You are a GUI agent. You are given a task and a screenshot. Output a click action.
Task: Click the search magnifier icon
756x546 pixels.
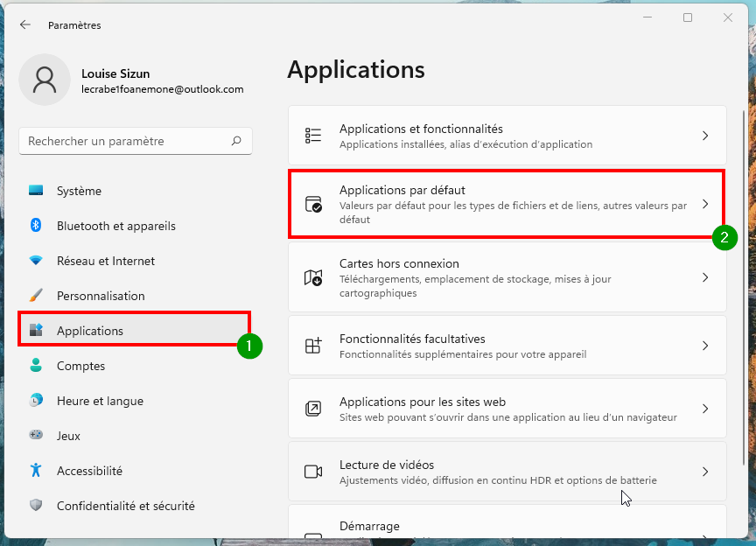[236, 141]
